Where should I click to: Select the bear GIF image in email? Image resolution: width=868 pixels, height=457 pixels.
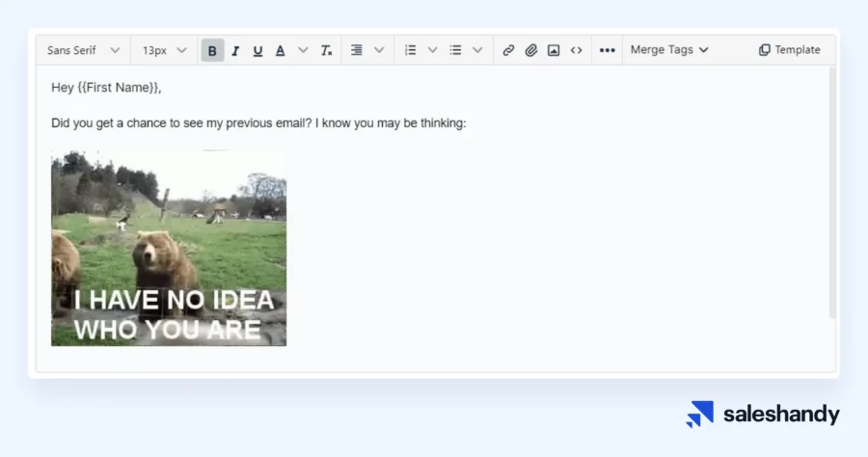[x=169, y=248]
